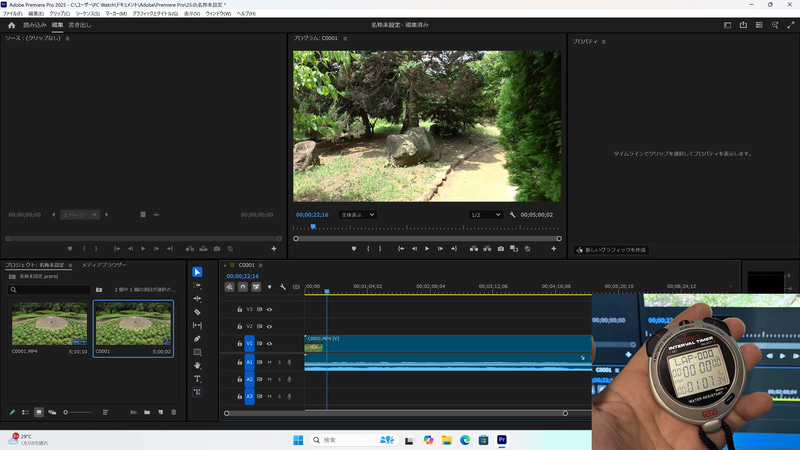Click Lift button in Program monitor
800x450 pixels.
coord(474,248)
